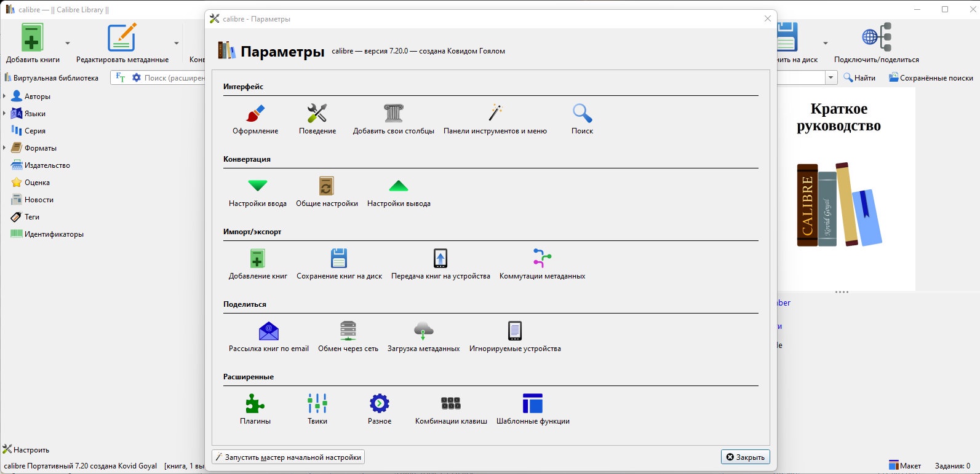Click the Конвертация section heading
Image resolution: width=980 pixels, height=474 pixels.
(247, 159)
